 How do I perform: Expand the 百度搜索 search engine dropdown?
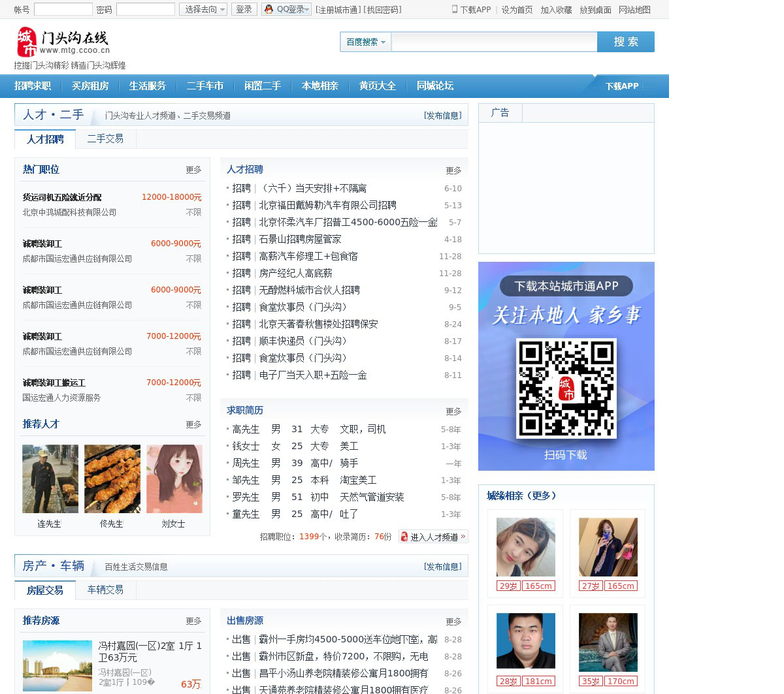(365, 42)
